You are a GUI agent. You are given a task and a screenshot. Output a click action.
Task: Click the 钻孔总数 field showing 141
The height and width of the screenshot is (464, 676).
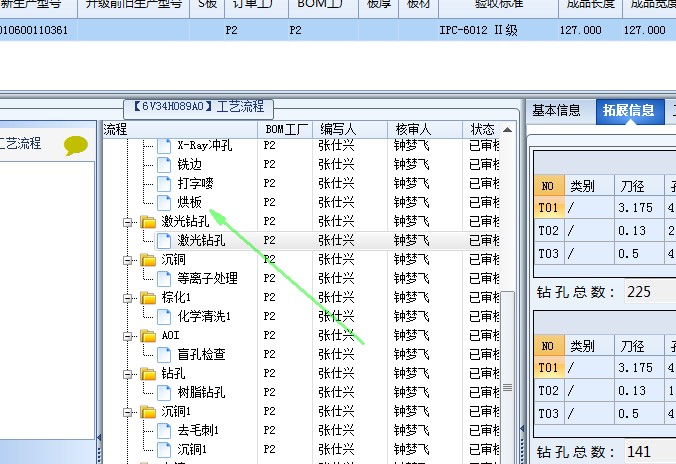pyautogui.click(x=651, y=451)
